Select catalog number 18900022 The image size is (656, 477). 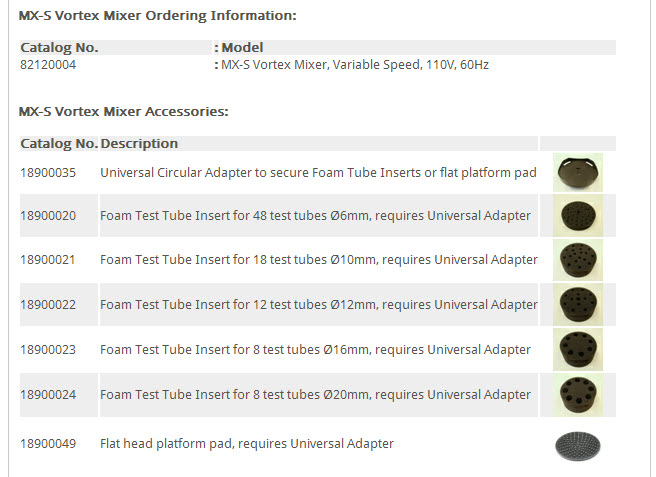(48, 305)
